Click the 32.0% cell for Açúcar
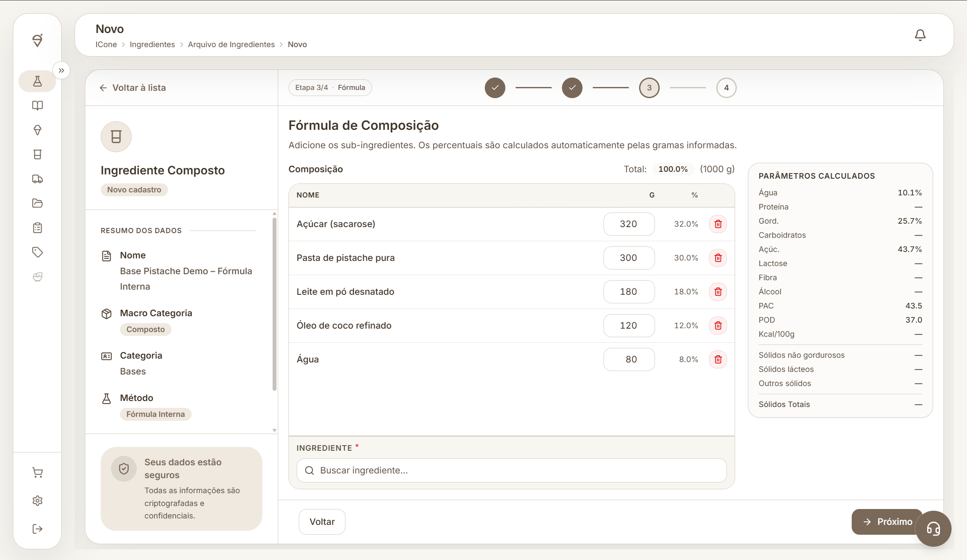967x560 pixels. [x=686, y=224]
